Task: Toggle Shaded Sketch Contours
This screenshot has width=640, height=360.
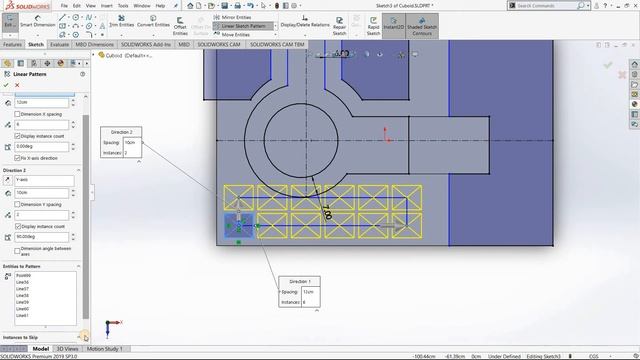Action: (422, 26)
